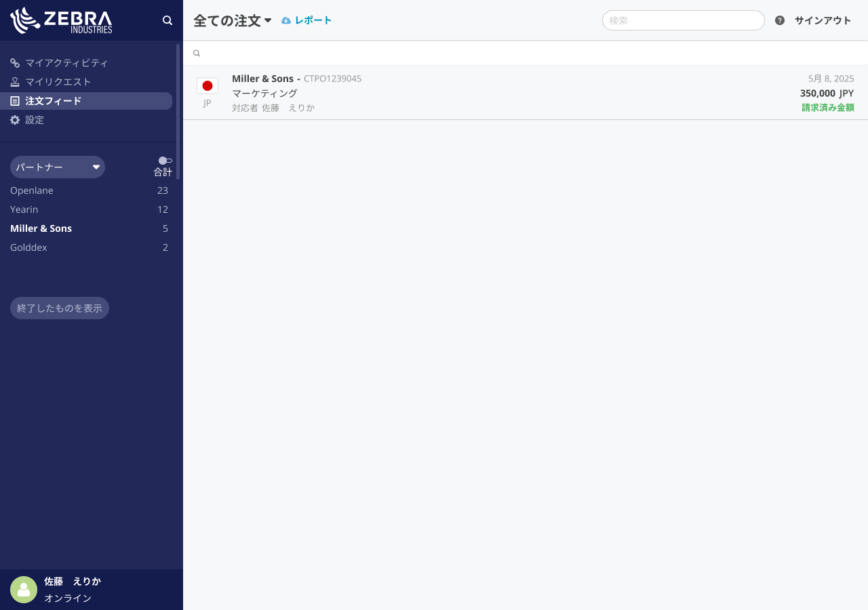Viewport: 868px width, 610px height.
Task: Toggle the JP flag filter on the order row
Action: click(x=208, y=85)
